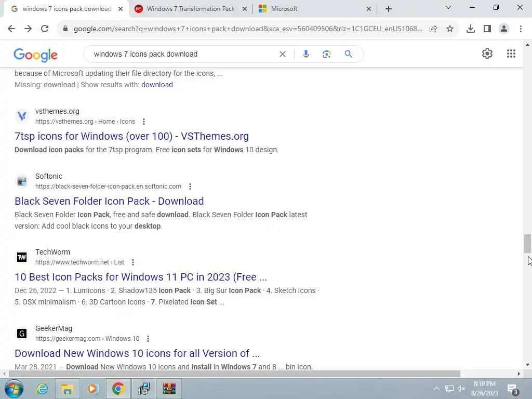
Task: Open Chrome profile avatar
Action: (504, 29)
